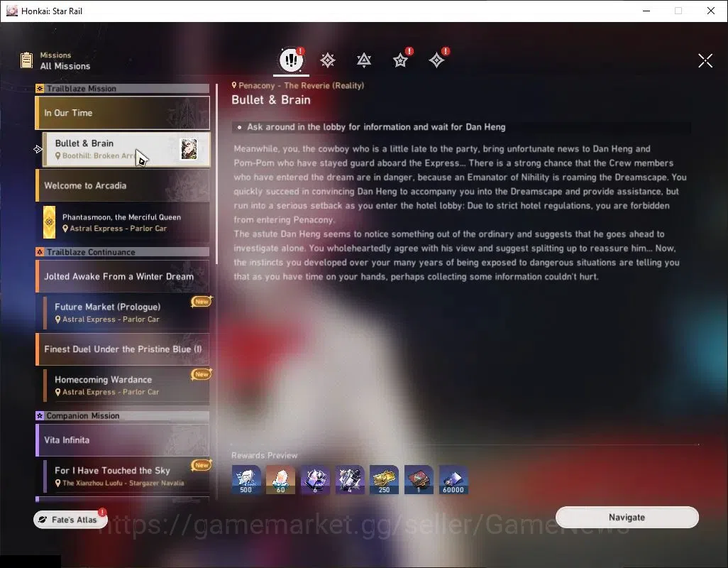This screenshot has height=568, width=728.
Task: Click the Stellar Jade reward icon (60)
Action: click(x=280, y=480)
